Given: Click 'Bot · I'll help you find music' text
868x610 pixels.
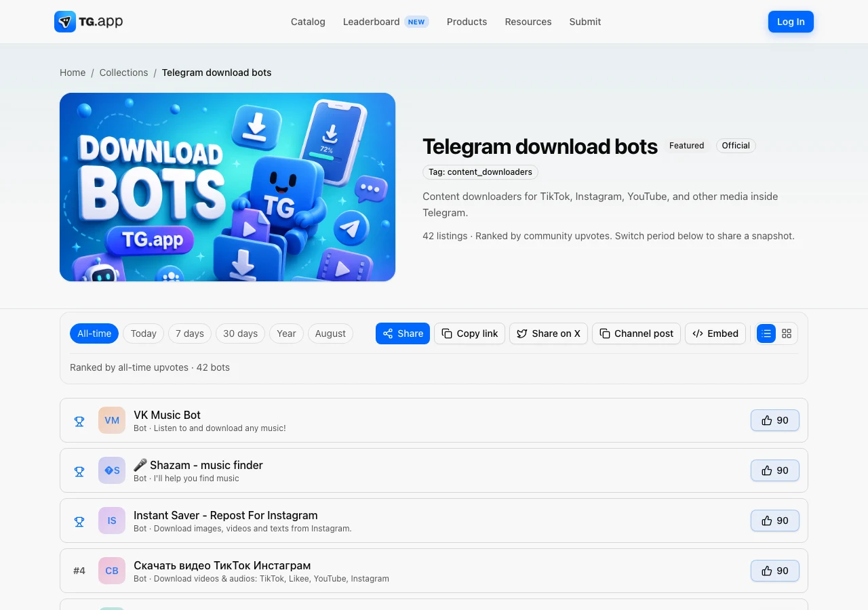Looking at the screenshot, I should coord(186,479).
